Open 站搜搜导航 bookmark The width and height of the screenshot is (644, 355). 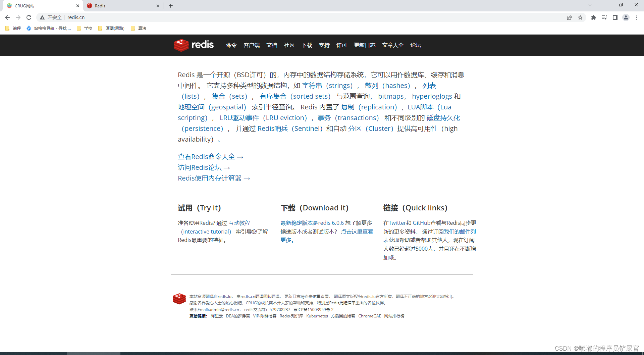[x=49, y=29]
